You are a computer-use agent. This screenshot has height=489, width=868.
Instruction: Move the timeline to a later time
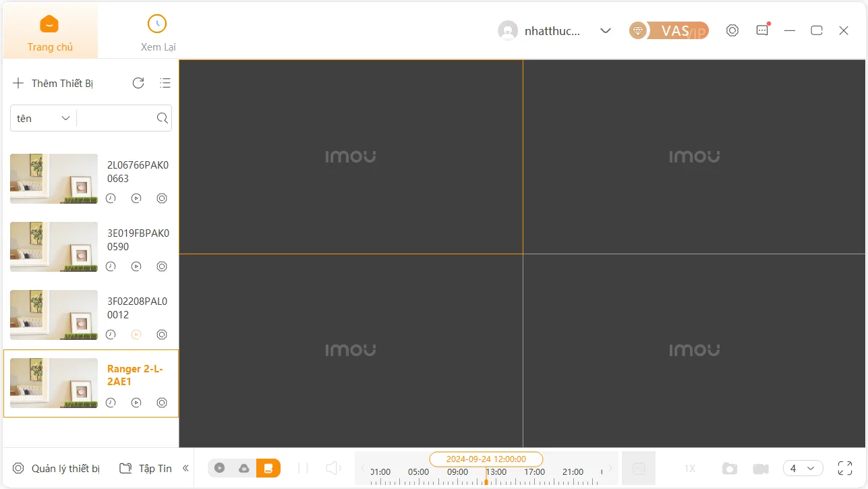(x=610, y=468)
